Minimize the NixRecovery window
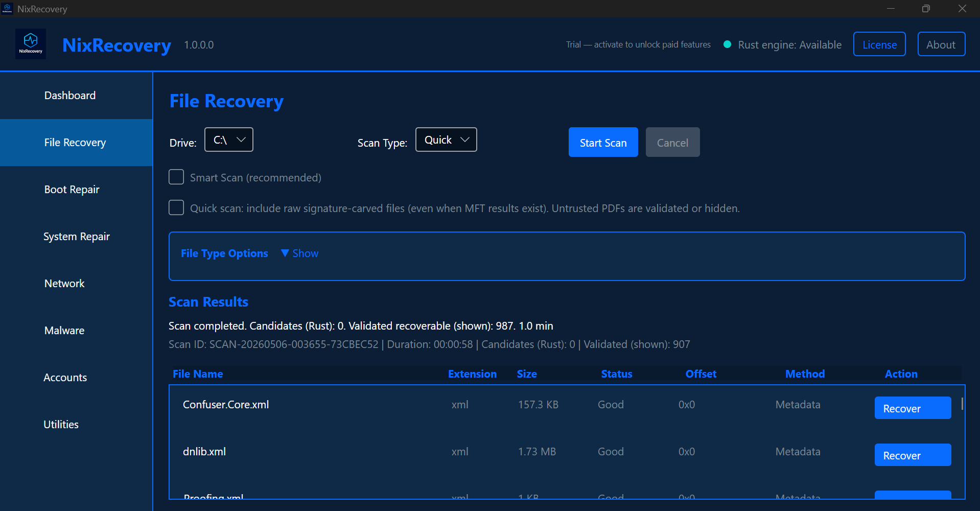Image resolution: width=980 pixels, height=511 pixels. (891, 9)
